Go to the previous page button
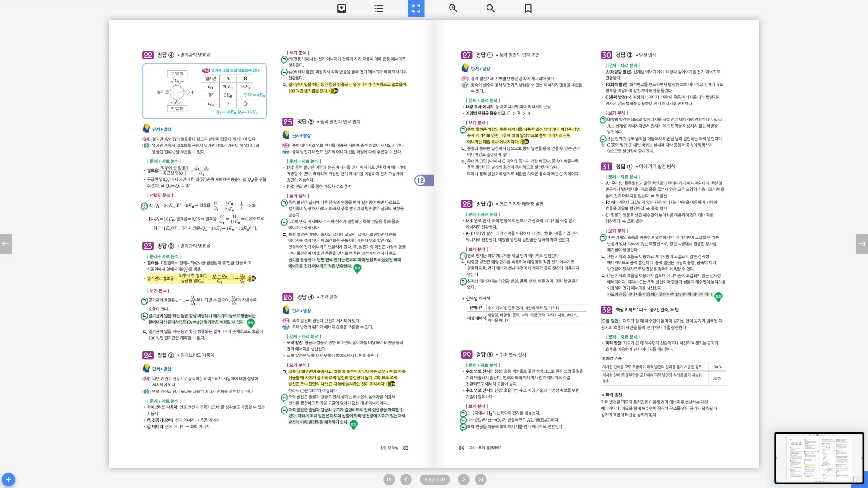 (406, 479)
